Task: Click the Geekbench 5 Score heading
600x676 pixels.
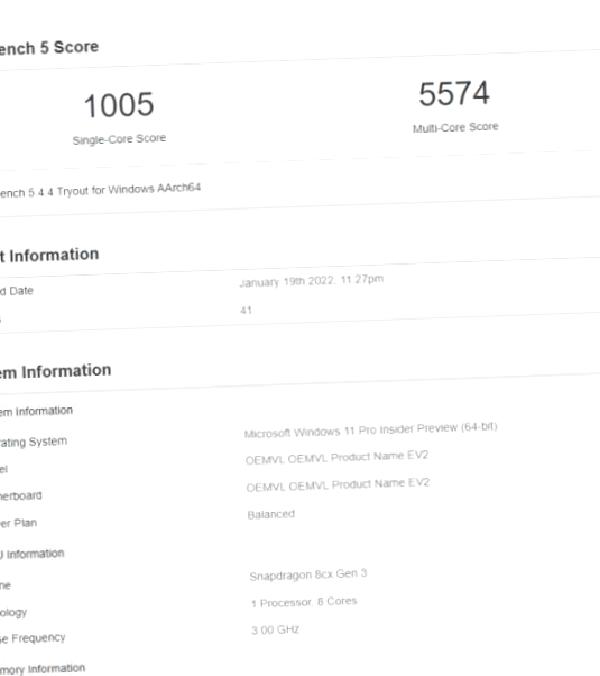Action: pyautogui.click(x=48, y=47)
